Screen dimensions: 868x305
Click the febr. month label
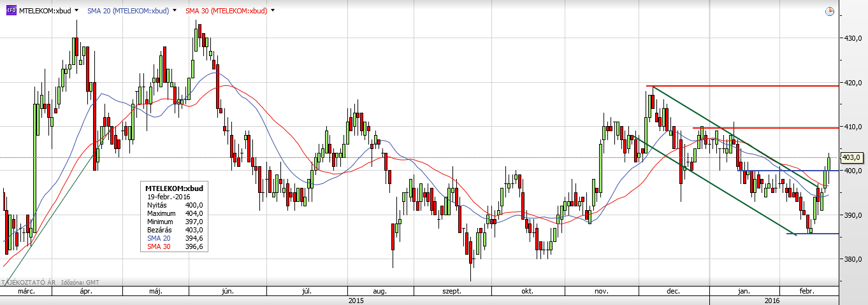coord(807,291)
